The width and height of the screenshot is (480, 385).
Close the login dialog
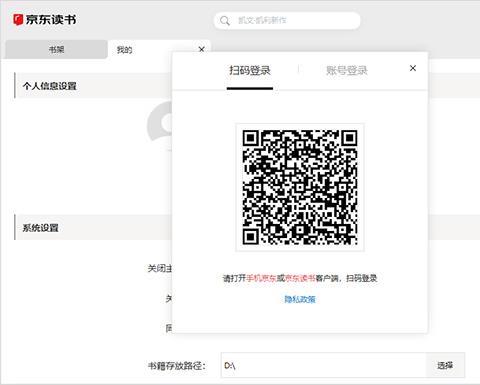[413, 68]
